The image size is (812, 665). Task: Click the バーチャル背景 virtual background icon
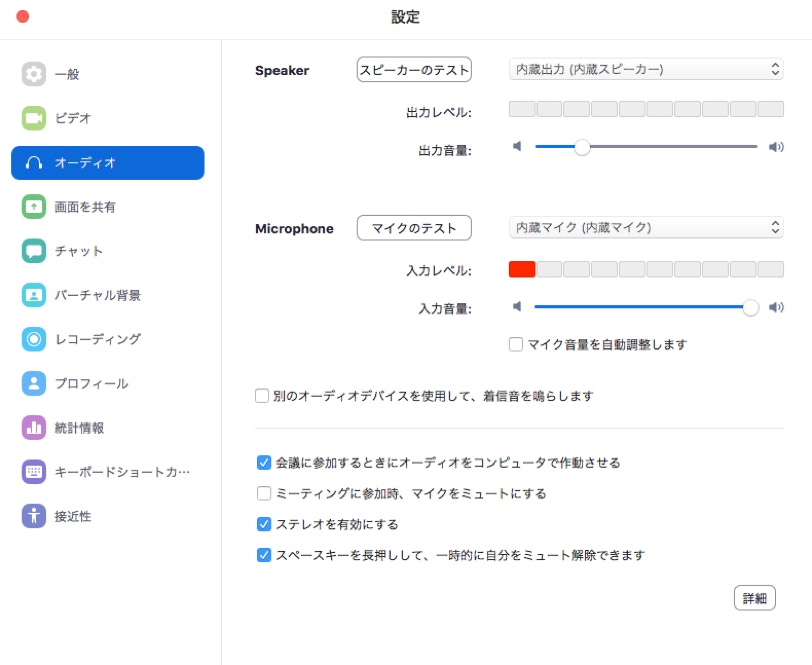tap(34, 295)
